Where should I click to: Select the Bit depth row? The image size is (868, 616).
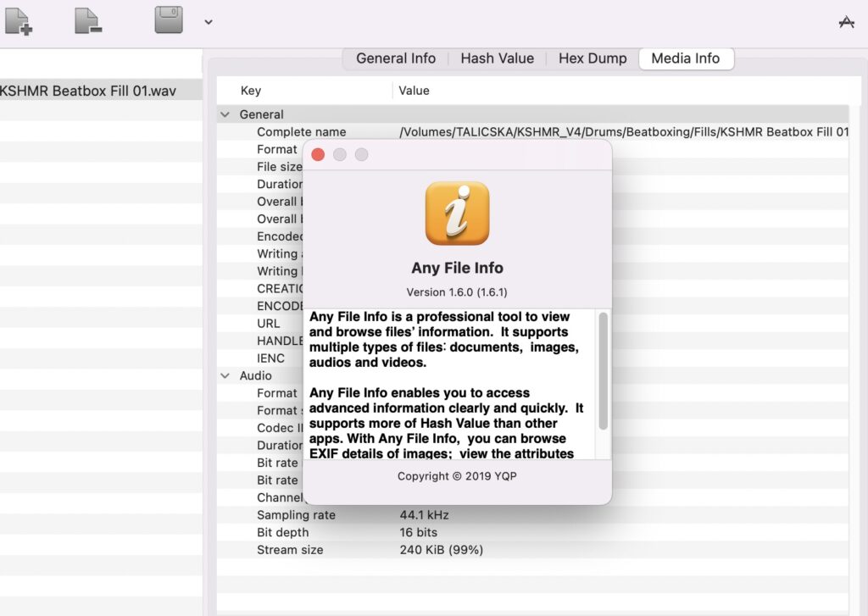coord(532,532)
